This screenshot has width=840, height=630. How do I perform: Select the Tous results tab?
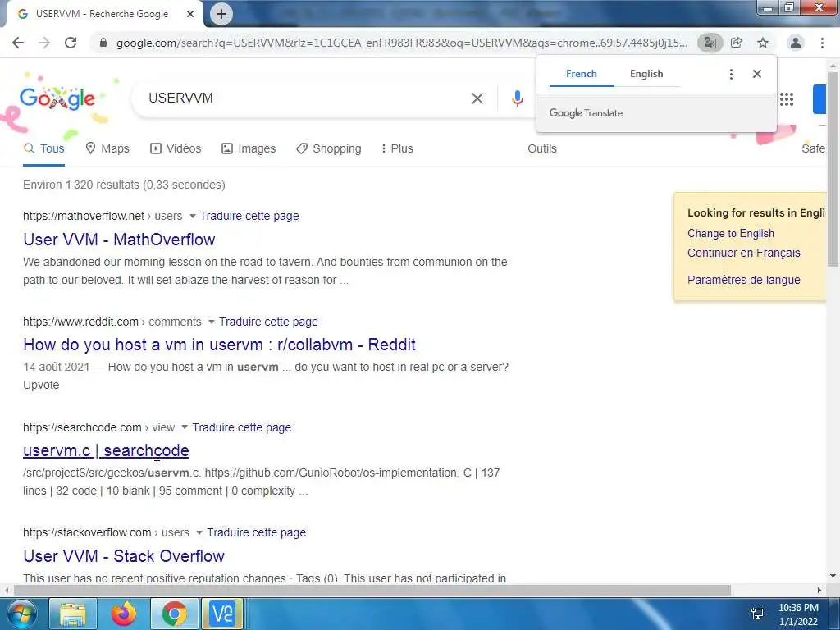(44, 149)
